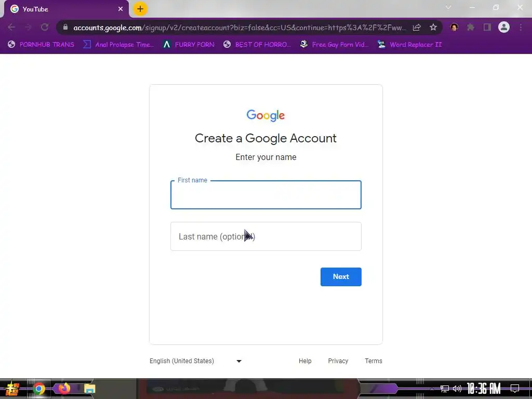The height and width of the screenshot is (399, 532).
Task: Open the notification center icon
Action: click(515, 389)
